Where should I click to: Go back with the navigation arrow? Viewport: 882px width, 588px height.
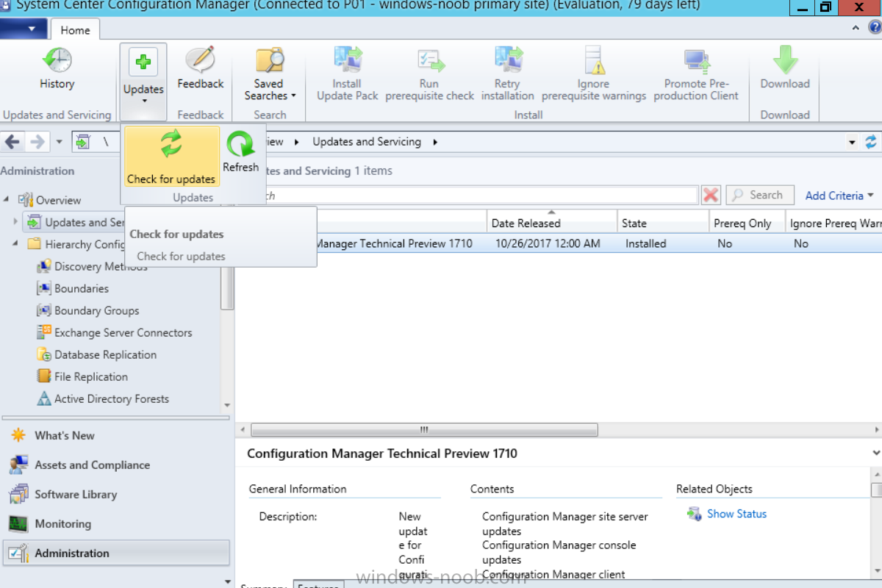pyautogui.click(x=12, y=142)
